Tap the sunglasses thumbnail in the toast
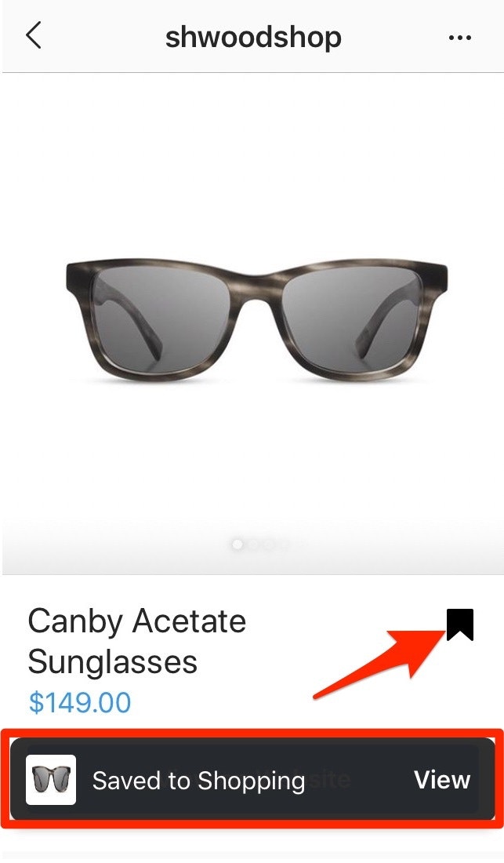This screenshot has height=863, width=504. coord(51,779)
